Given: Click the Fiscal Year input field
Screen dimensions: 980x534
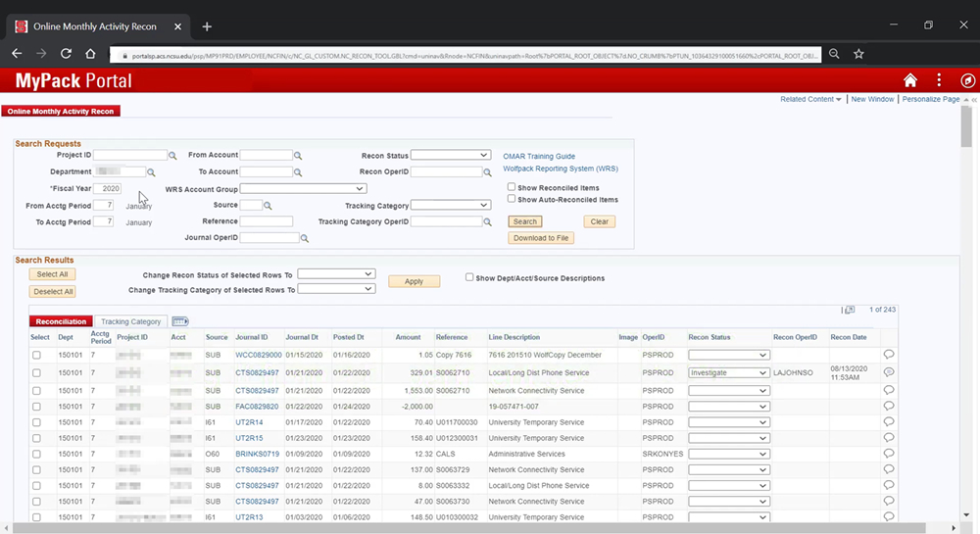Looking at the screenshot, I should click(x=108, y=189).
